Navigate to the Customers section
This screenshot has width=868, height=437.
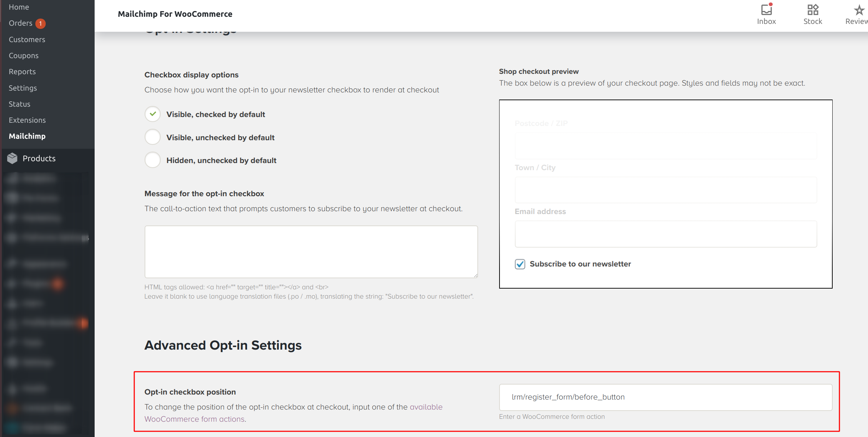(x=27, y=39)
